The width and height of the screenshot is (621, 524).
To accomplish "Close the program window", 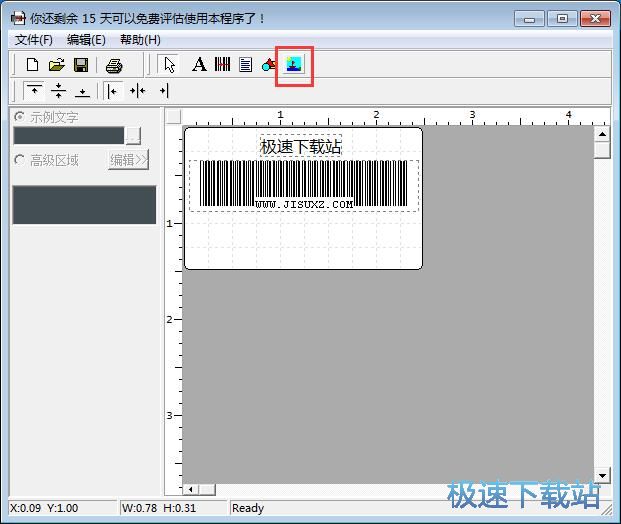I will (x=595, y=19).
